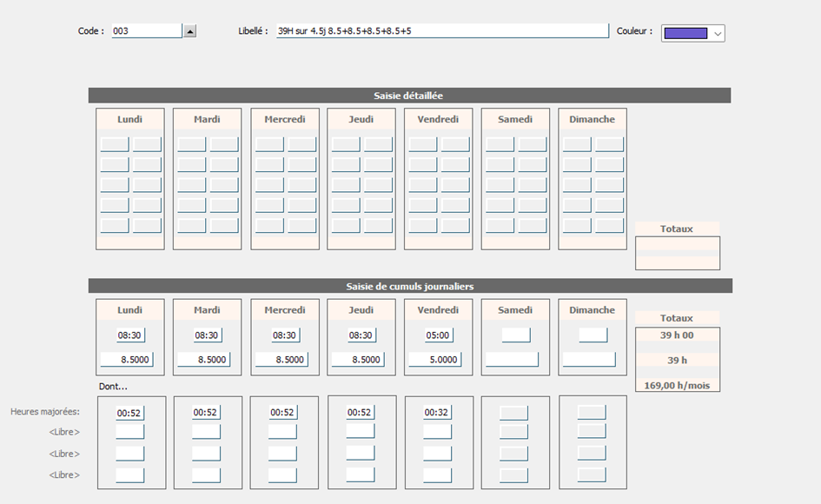Select Jeudi's 00:52 Heures majorées field
Image resolution: width=821 pixels, height=504 pixels.
point(361,413)
